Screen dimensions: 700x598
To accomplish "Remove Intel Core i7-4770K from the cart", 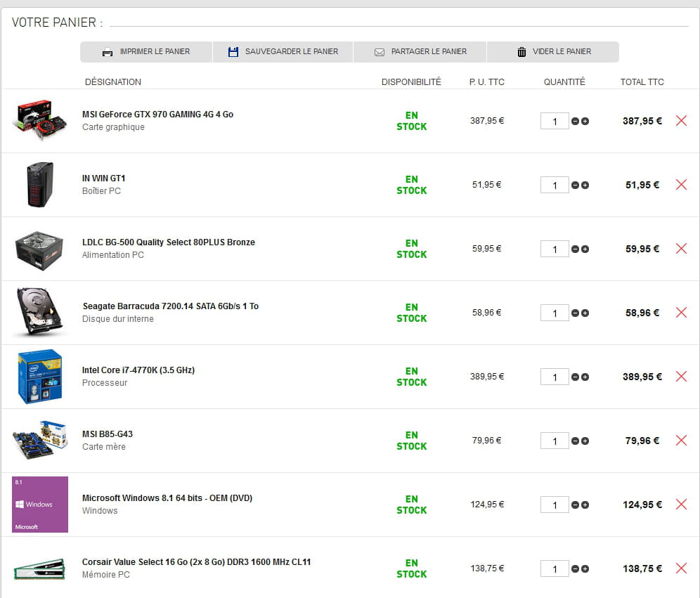I will (x=681, y=377).
